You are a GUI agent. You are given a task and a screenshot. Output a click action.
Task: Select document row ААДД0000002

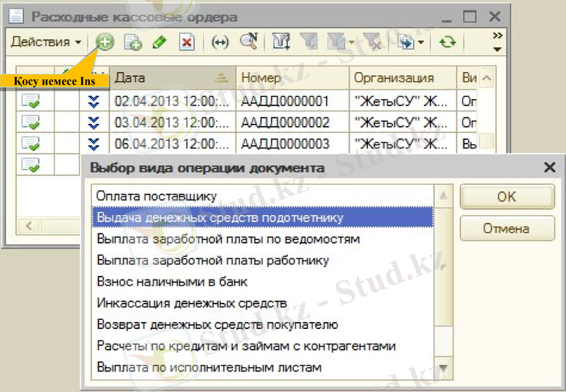coord(285,122)
